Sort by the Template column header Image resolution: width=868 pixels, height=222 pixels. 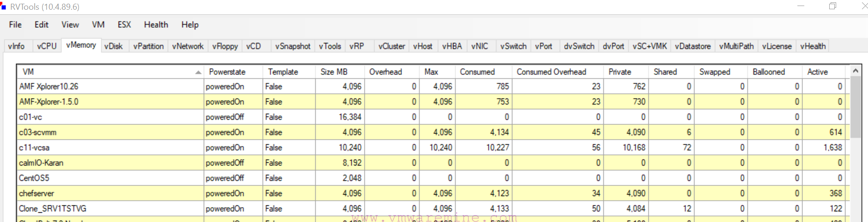289,72
